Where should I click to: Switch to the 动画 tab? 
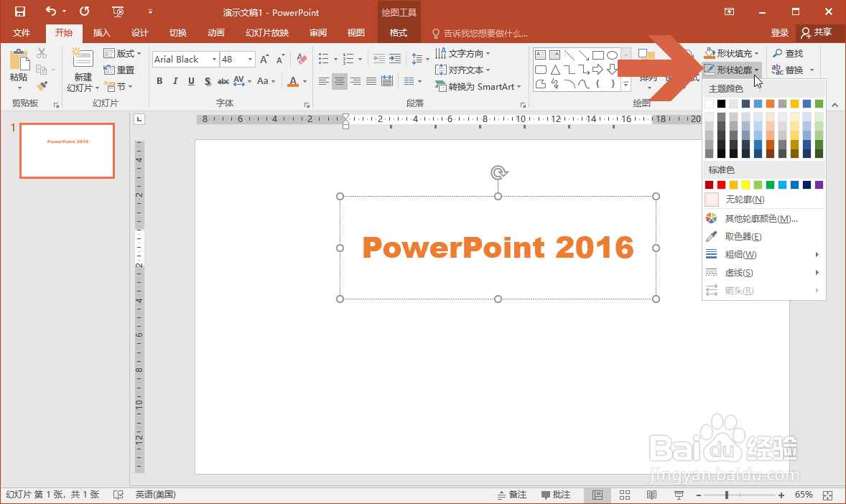click(216, 33)
